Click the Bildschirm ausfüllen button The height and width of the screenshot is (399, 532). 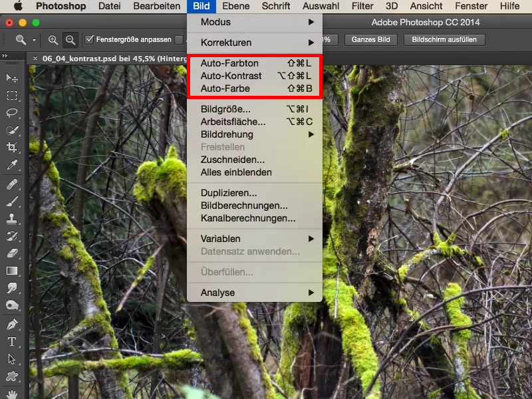(444, 39)
